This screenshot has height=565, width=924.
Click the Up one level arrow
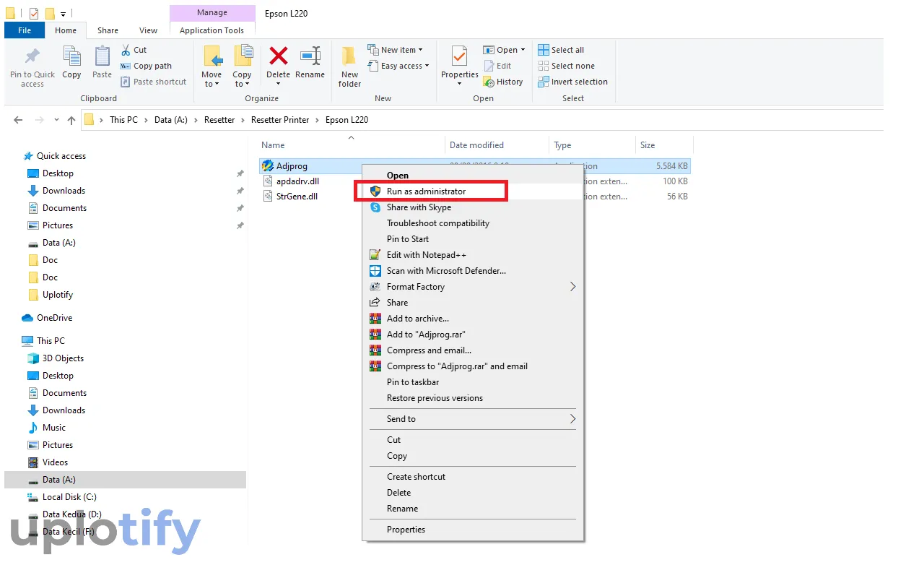pos(71,120)
